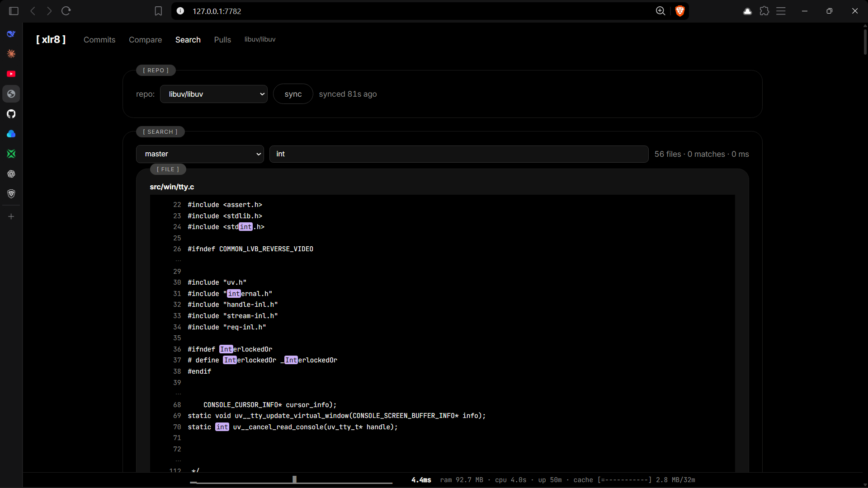The image size is (868, 488).
Task: Click the bottom horizontal scrubber handle
Action: tap(294, 479)
